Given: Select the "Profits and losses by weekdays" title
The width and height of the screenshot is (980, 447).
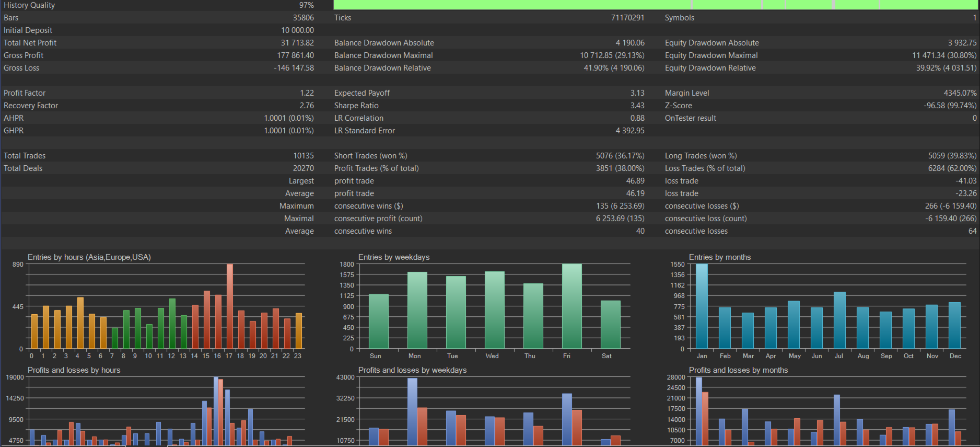Looking at the screenshot, I should (413, 370).
